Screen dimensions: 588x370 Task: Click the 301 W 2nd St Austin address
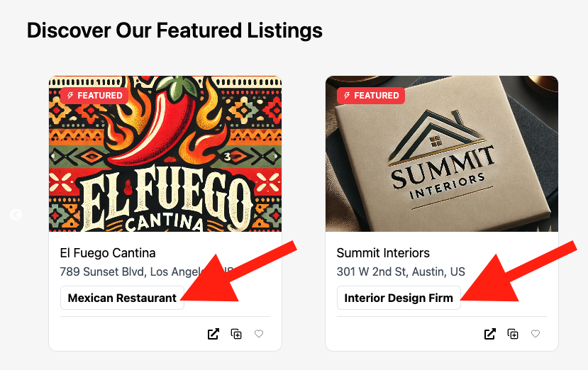[x=401, y=271]
